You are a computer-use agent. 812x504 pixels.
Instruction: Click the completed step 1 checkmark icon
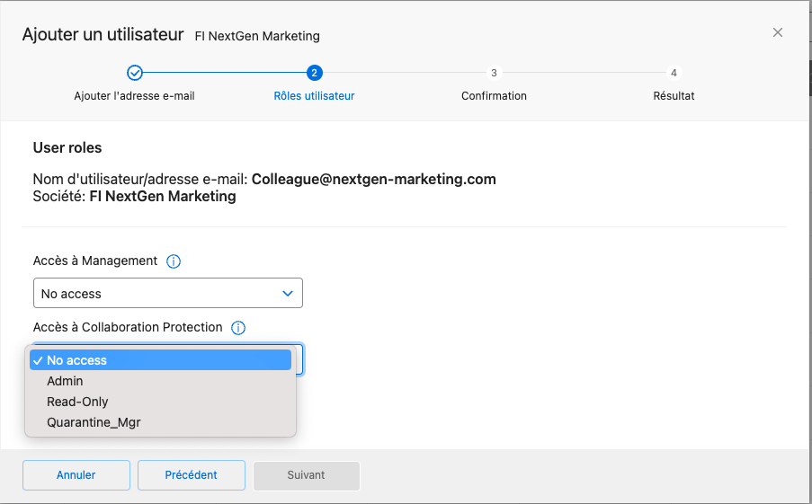pos(134,73)
